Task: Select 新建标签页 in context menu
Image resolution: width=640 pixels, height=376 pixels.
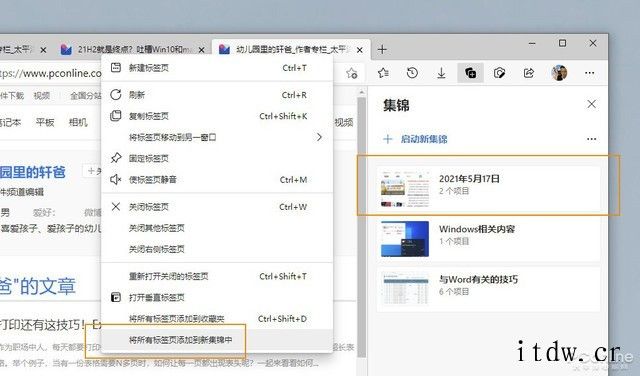Action: [x=217, y=68]
